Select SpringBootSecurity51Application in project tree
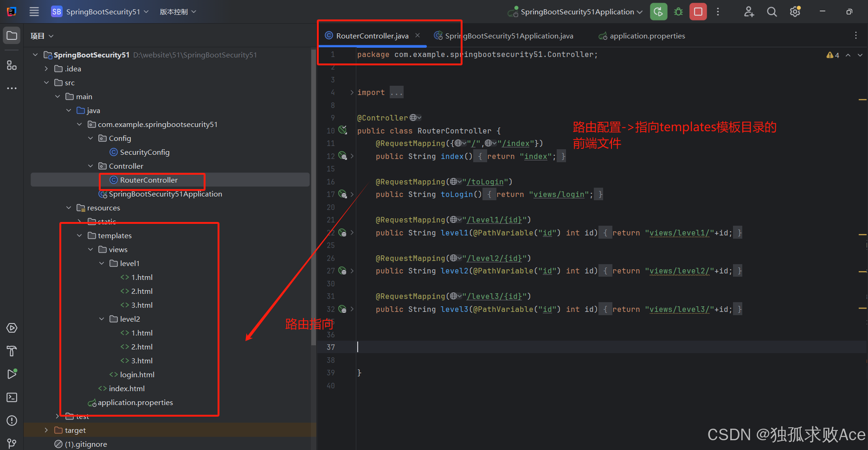The image size is (868, 450). pyautogui.click(x=161, y=194)
